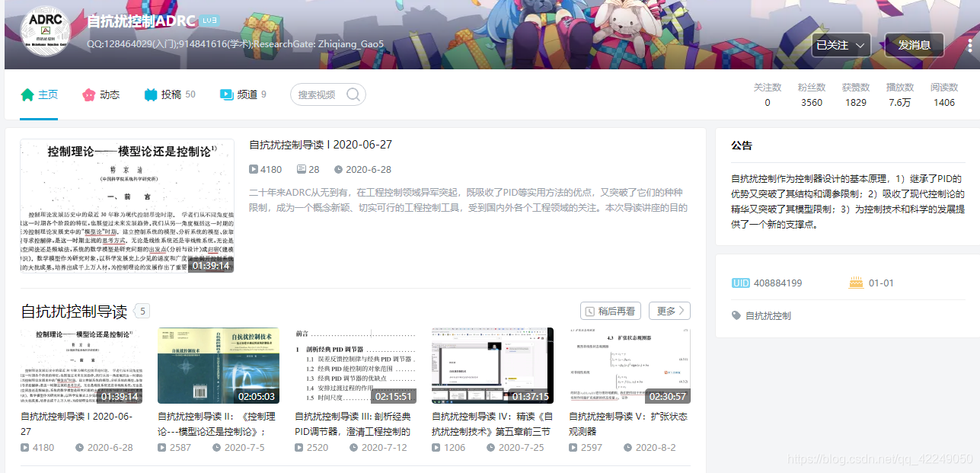Expand the 更多 channel videos button
The height and width of the screenshot is (473, 980).
point(670,311)
